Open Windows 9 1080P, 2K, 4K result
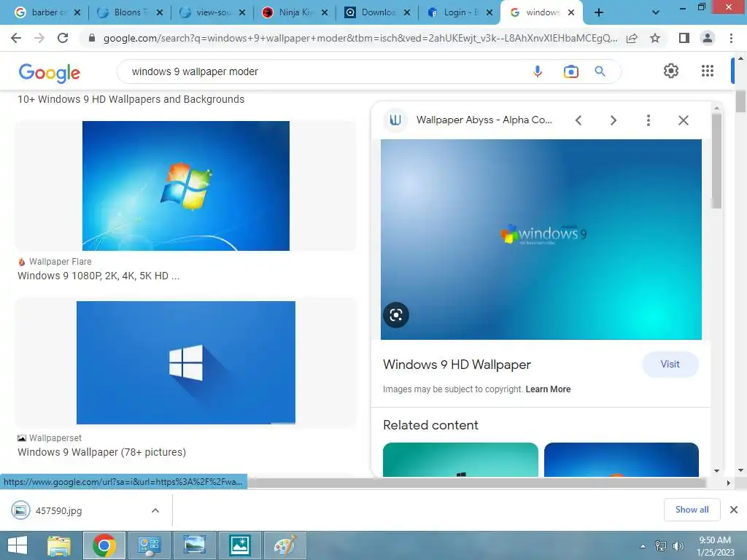This screenshot has width=747, height=560. click(x=98, y=276)
